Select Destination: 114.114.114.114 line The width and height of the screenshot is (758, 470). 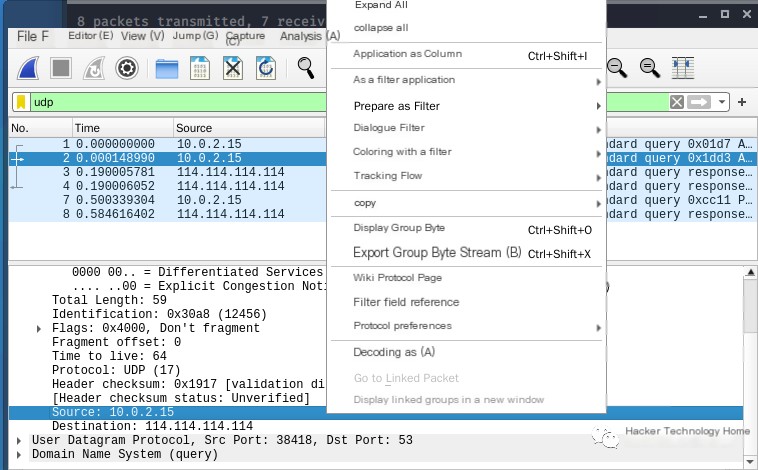[152, 426]
